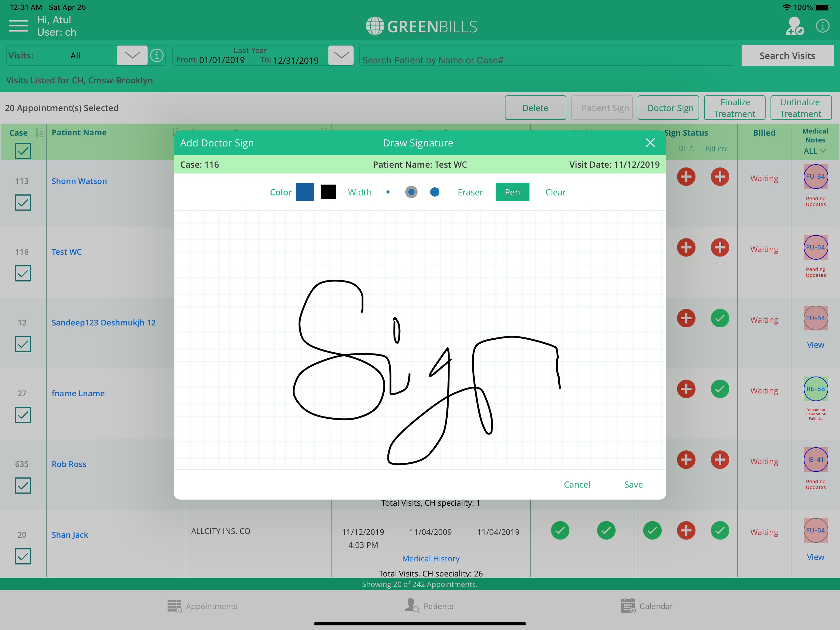Switch to Patients tab

[429, 606]
